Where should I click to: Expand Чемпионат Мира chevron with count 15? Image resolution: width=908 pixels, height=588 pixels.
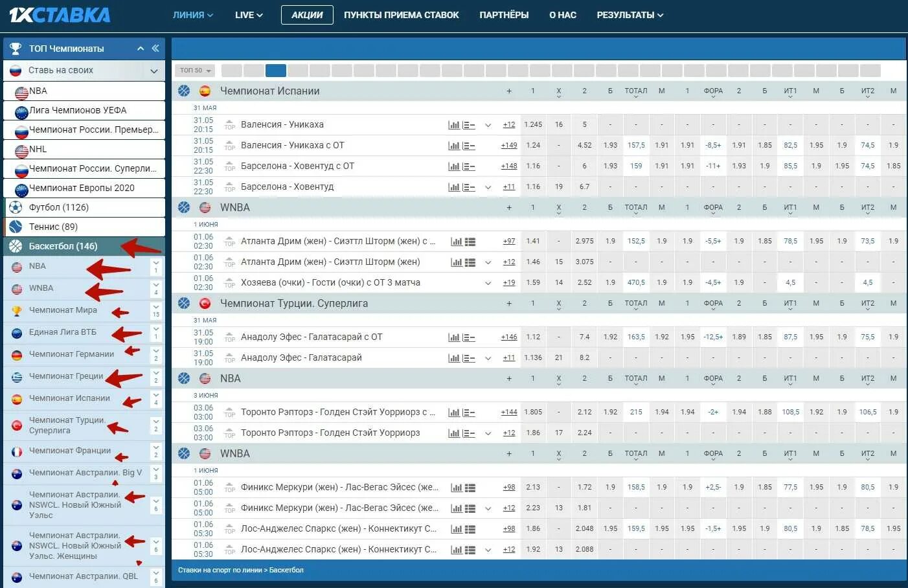click(x=155, y=310)
